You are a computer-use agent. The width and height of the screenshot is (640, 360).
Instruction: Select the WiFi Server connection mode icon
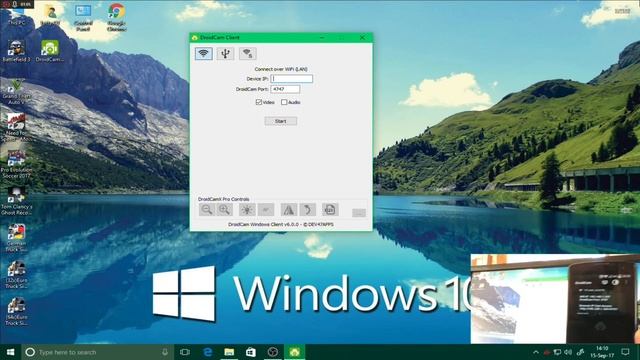(247, 53)
